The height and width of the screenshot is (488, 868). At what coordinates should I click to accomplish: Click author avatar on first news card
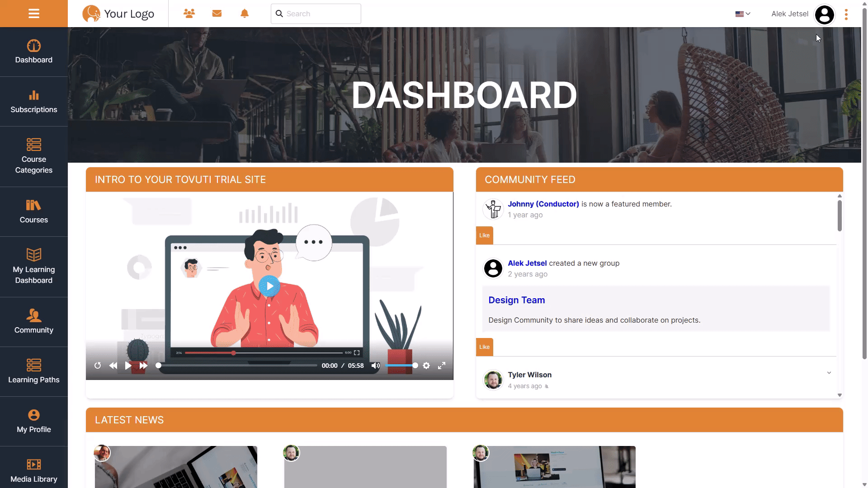(102, 453)
